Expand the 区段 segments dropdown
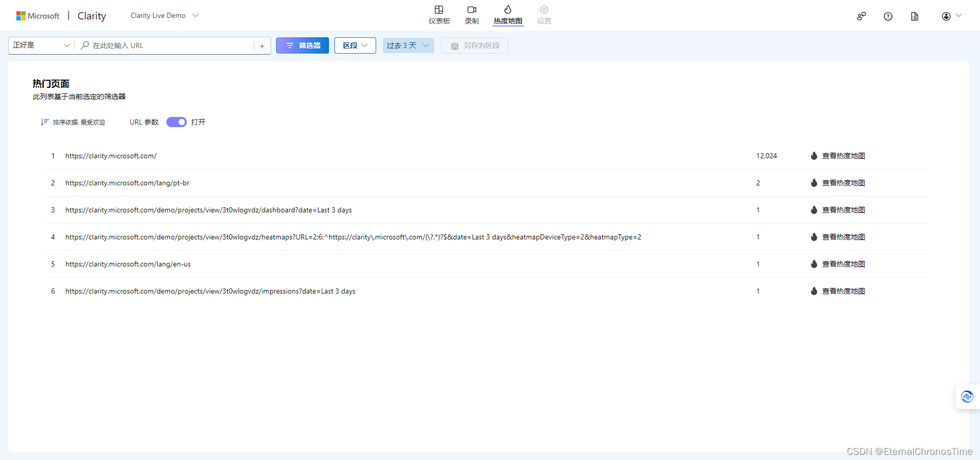980x460 pixels. (355, 45)
